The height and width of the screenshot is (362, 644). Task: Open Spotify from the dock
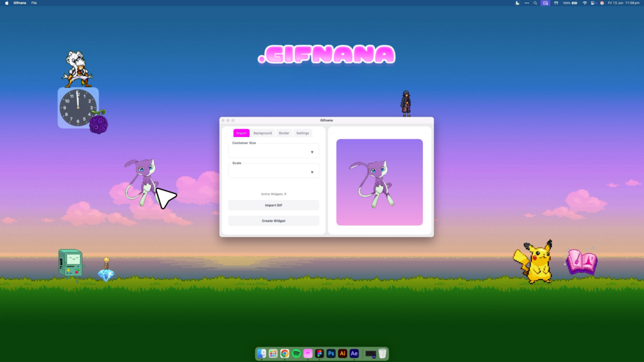(x=296, y=354)
